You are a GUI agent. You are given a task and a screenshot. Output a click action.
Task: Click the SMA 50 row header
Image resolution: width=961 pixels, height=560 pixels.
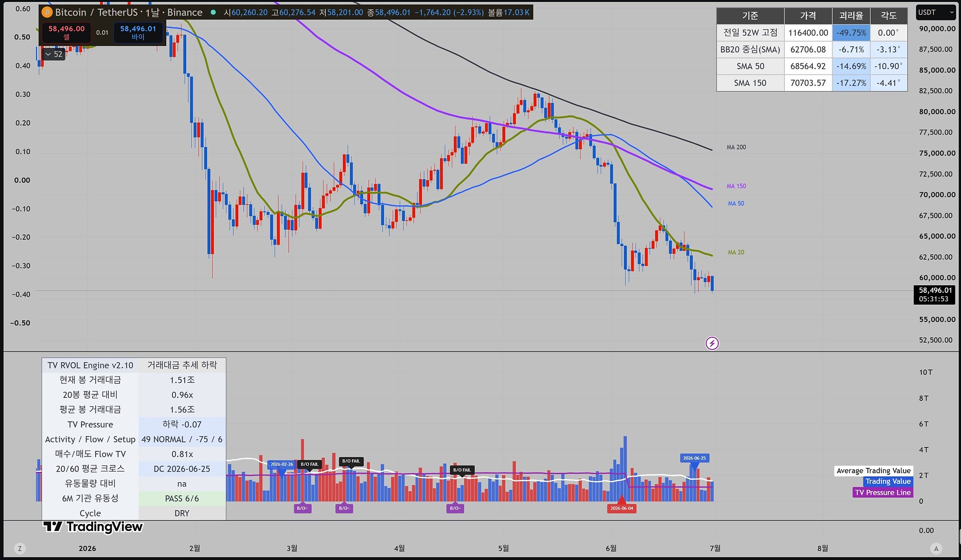tap(750, 66)
